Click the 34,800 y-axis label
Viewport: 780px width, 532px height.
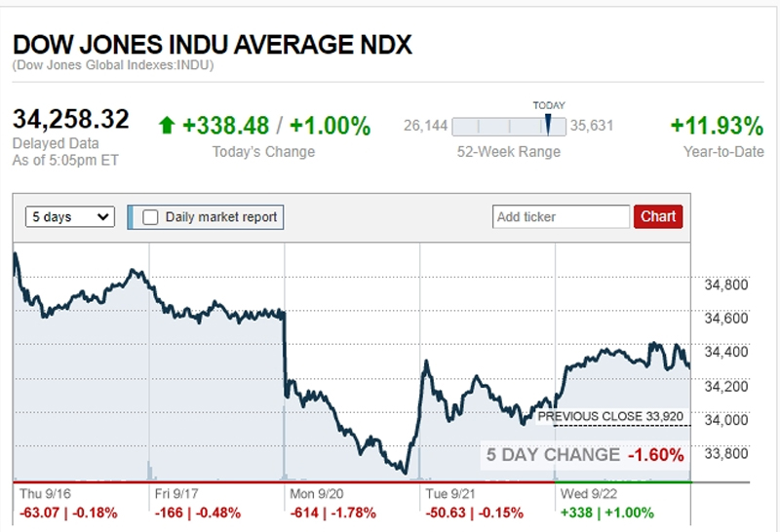725,285
